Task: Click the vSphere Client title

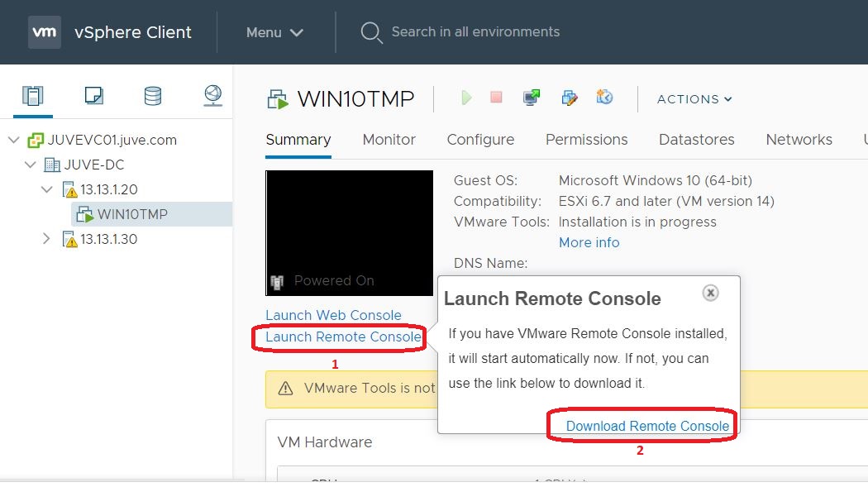Action: [x=133, y=32]
